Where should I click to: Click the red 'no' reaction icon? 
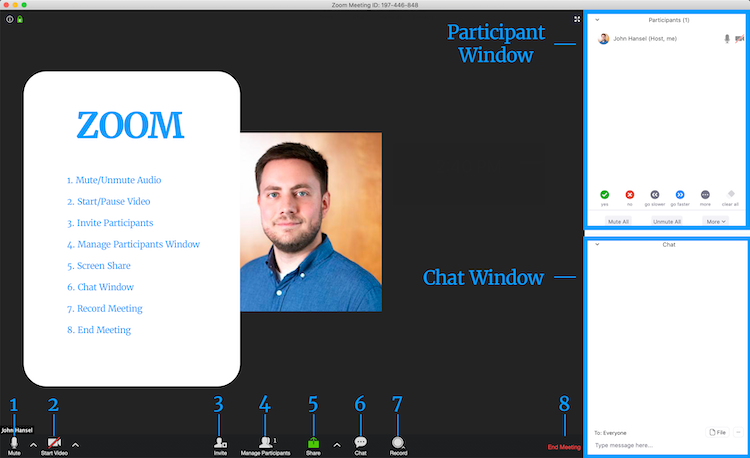(x=630, y=194)
